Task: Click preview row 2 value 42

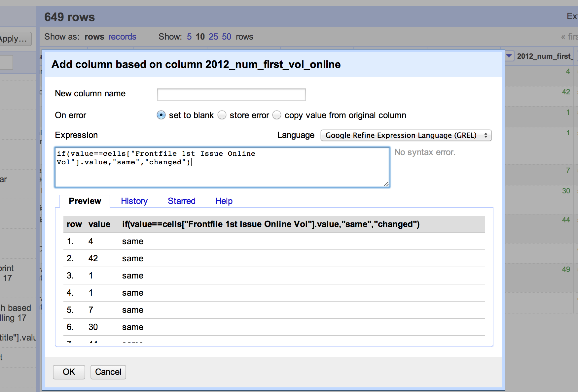Action: coord(93,258)
